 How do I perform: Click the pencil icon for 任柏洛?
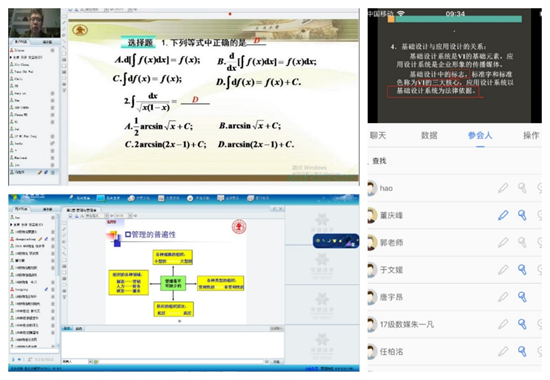[x=503, y=351]
